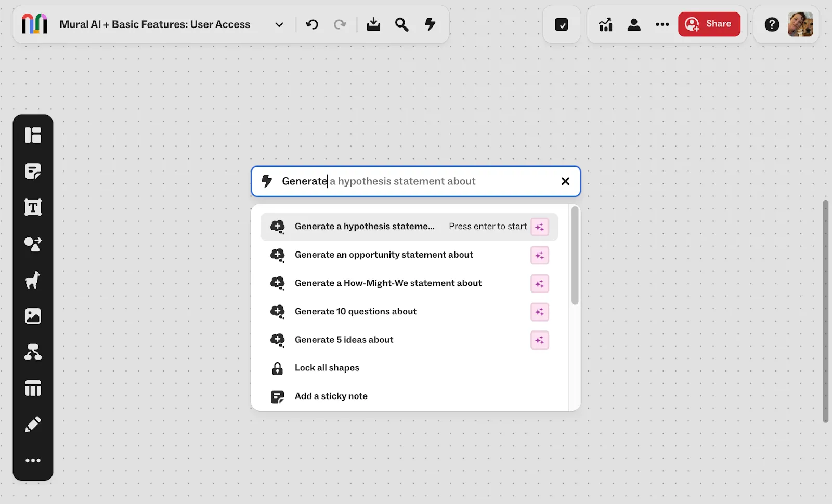Click the user profile avatar
Image resolution: width=832 pixels, height=504 pixels.
tap(800, 24)
